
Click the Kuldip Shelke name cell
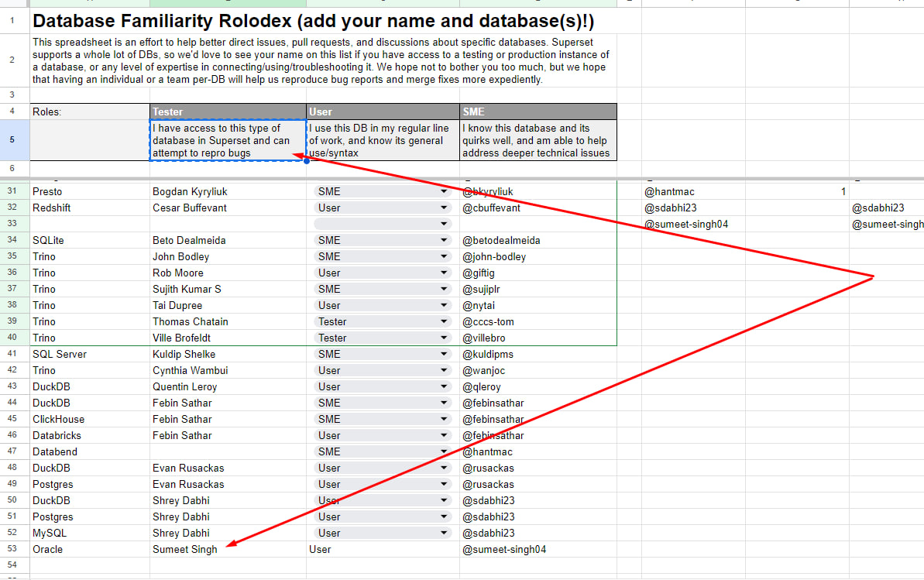click(228, 354)
